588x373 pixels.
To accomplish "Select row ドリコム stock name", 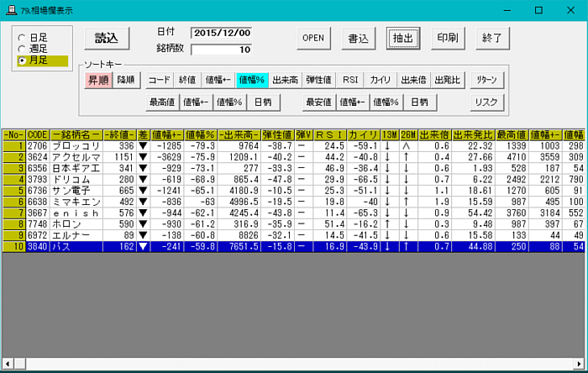I will coord(76,180).
